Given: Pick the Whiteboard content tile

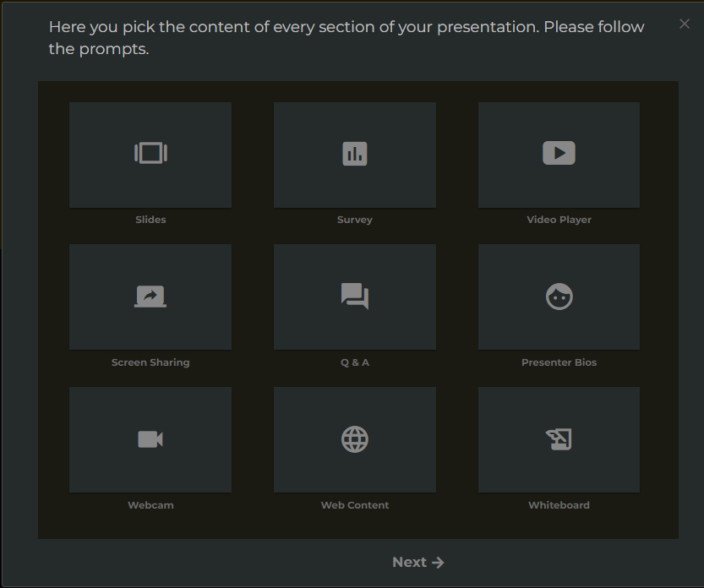Looking at the screenshot, I should pyautogui.click(x=559, y=439).
